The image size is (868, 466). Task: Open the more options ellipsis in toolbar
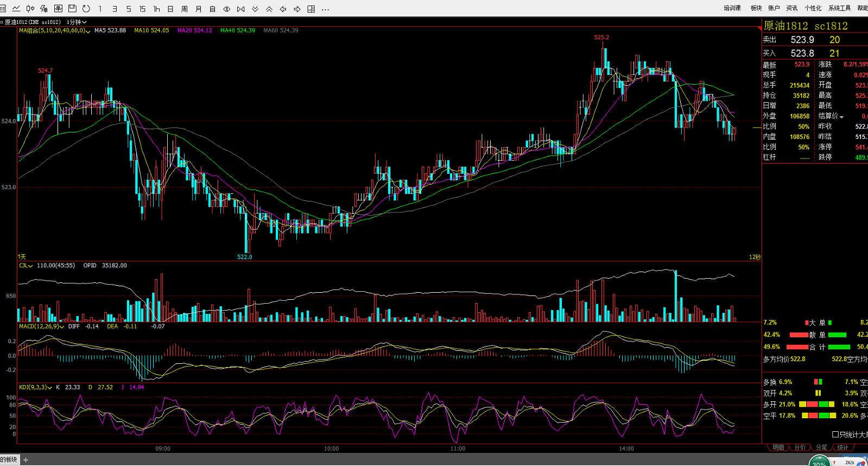pyautogui.click(x=325, y=9)
